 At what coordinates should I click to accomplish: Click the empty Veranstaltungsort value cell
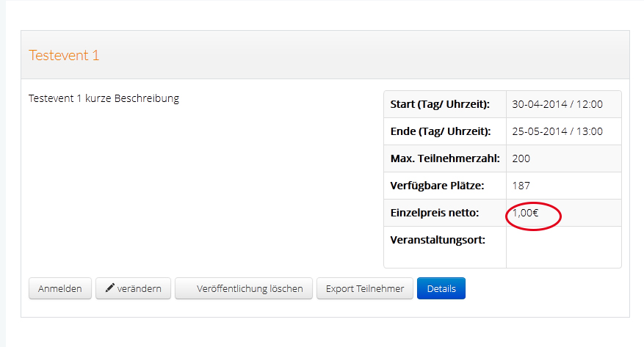point(563,247)
